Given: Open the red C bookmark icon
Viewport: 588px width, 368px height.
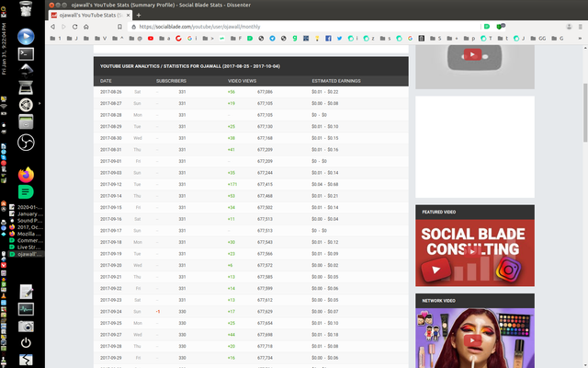Looking at the screenshot, I should point(178,39).
